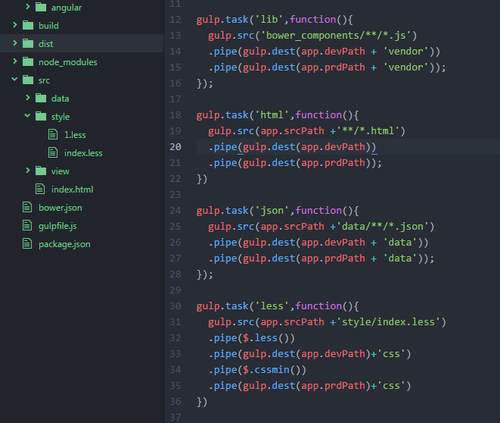Click the index.less file icon
This screenshot has height=423, width=500.
point(53,153)
